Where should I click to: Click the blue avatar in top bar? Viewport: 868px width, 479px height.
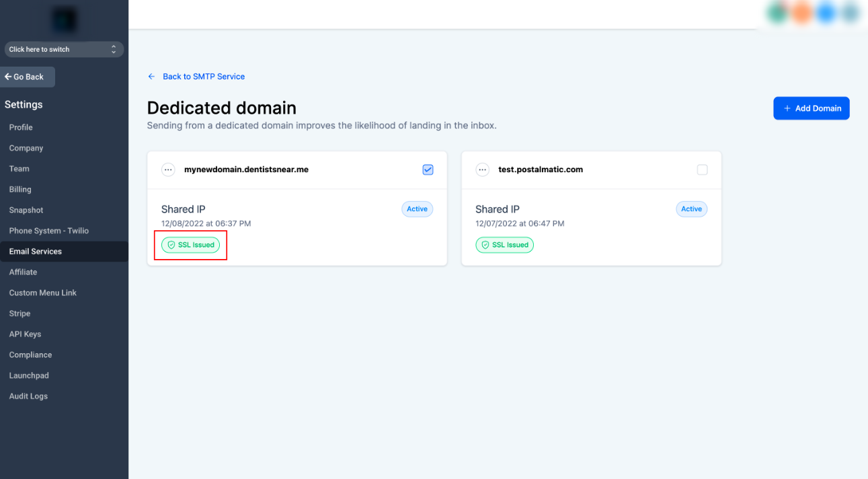pyautogui.click(x=826, y=13)
